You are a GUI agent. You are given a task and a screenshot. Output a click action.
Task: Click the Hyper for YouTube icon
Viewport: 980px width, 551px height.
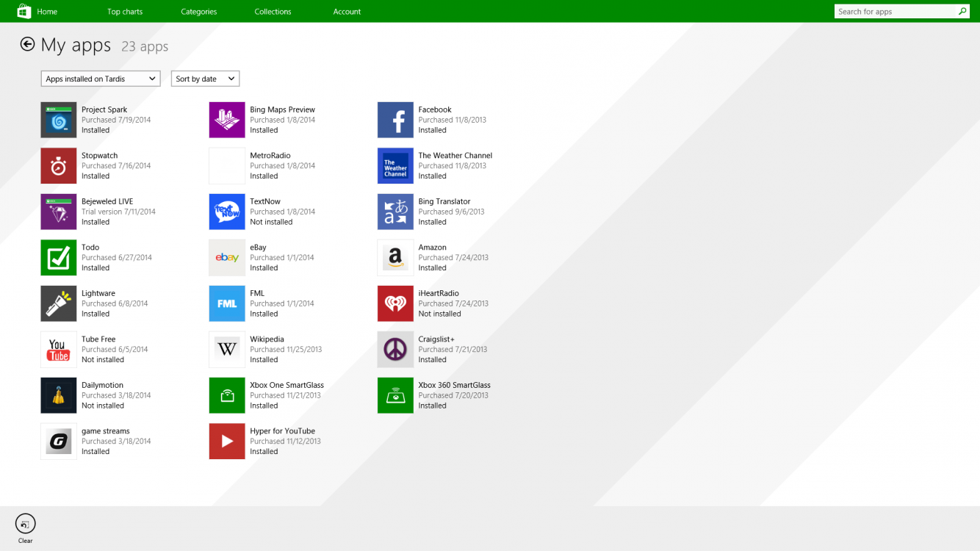click(x=227, y=442)
